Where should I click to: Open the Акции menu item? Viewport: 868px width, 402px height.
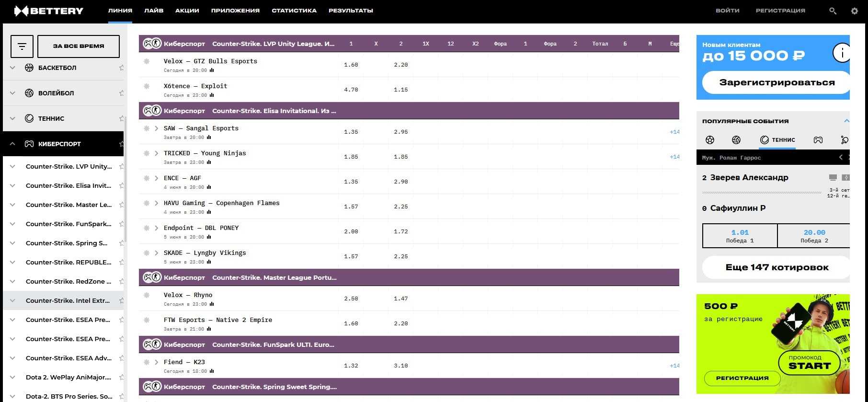[x=187, y=11]
